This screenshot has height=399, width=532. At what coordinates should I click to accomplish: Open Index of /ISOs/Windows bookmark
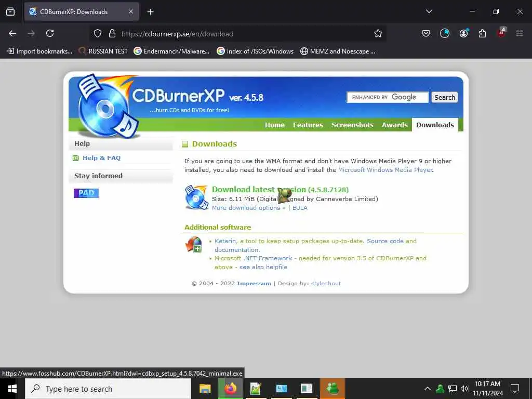(x=255, y=51)
